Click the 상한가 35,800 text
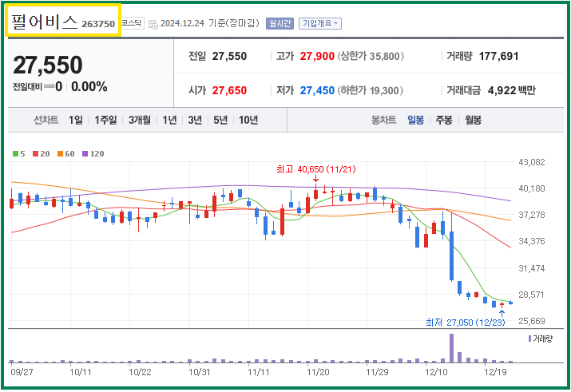 371,56
